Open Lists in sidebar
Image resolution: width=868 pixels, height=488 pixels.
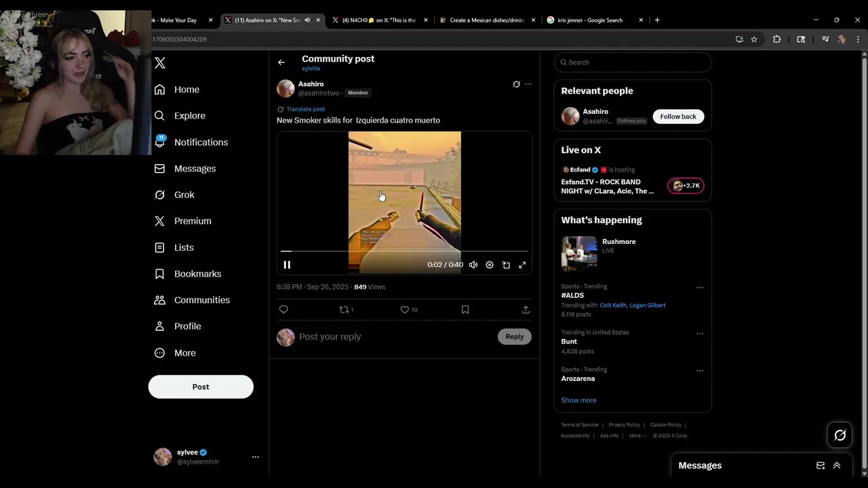click(174, 248)
